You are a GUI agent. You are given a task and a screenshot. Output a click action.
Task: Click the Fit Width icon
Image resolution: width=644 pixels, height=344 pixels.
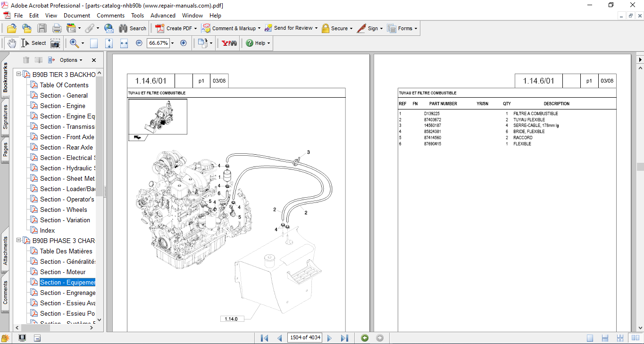[124, 43]
